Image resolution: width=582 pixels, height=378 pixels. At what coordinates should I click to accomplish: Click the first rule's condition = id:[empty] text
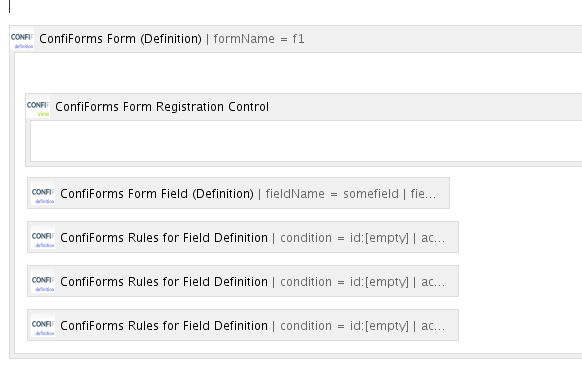point(344,238)
